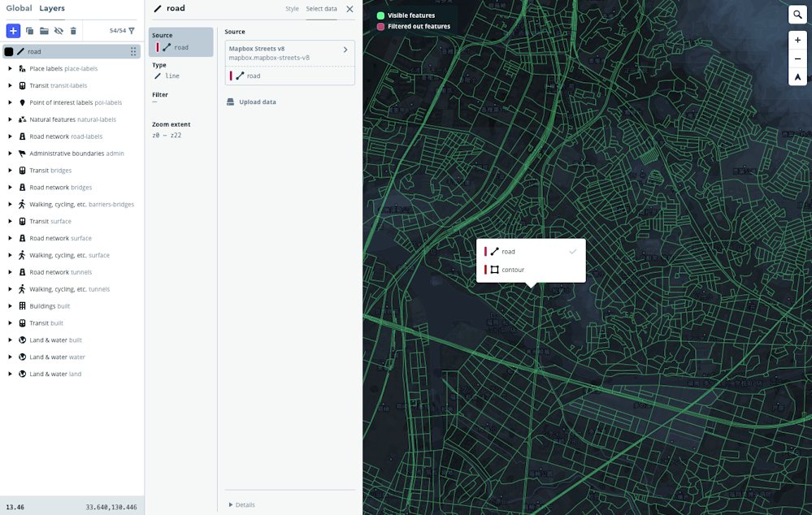Screen dimensions: 812x515
Task: Open the Filter option
Action: point(180,97)
